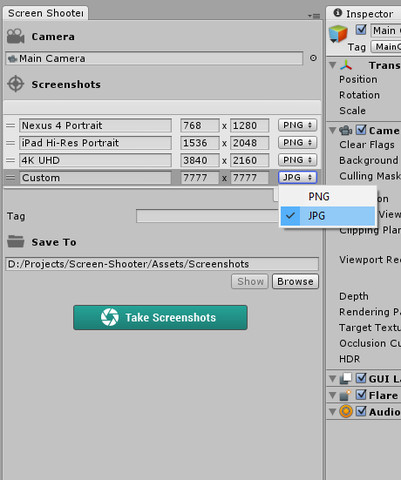Grab the drag handle of Custom row
The image size is (401, 480).
11,178
